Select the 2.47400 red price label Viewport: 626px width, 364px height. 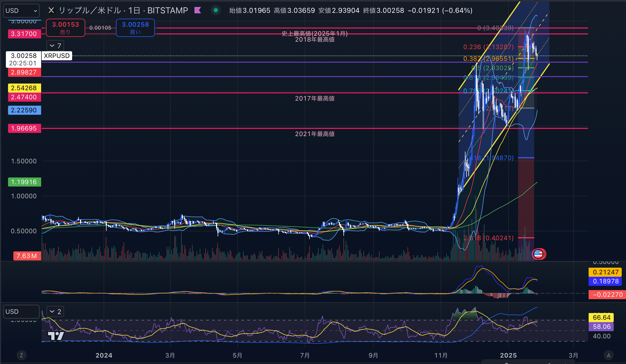point(24,97)
